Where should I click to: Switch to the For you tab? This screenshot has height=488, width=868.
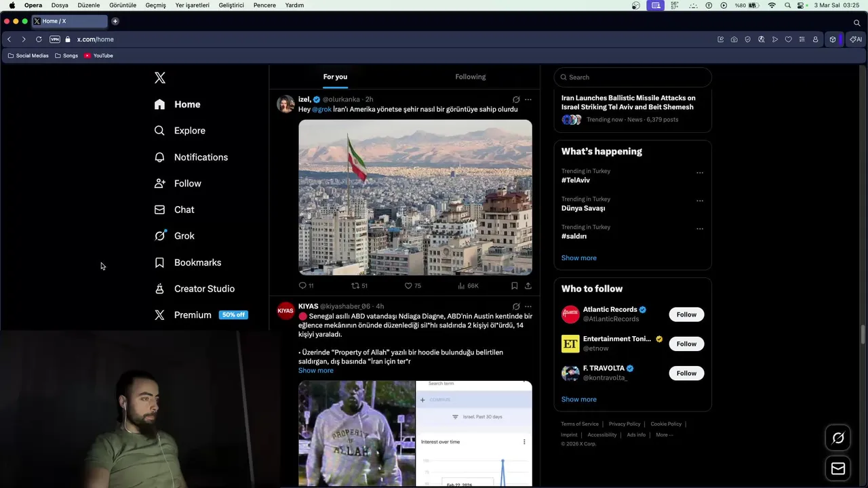click(335, 77)
